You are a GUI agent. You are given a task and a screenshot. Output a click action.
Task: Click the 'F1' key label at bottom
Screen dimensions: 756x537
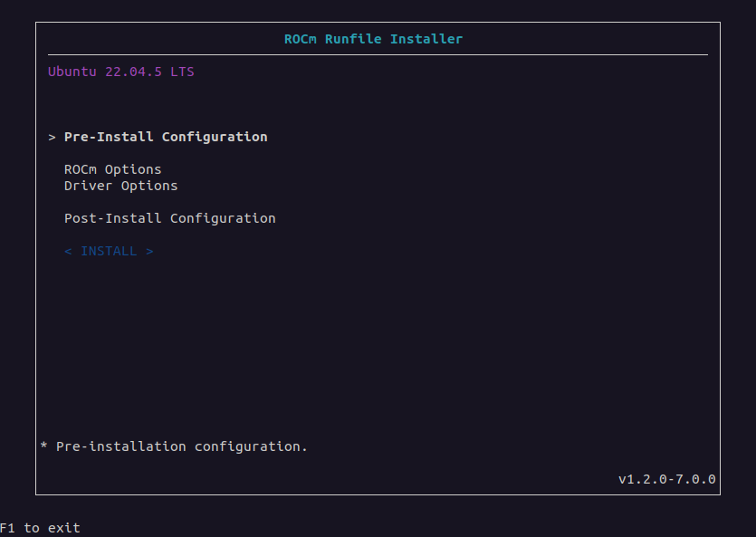pos(8,528)
